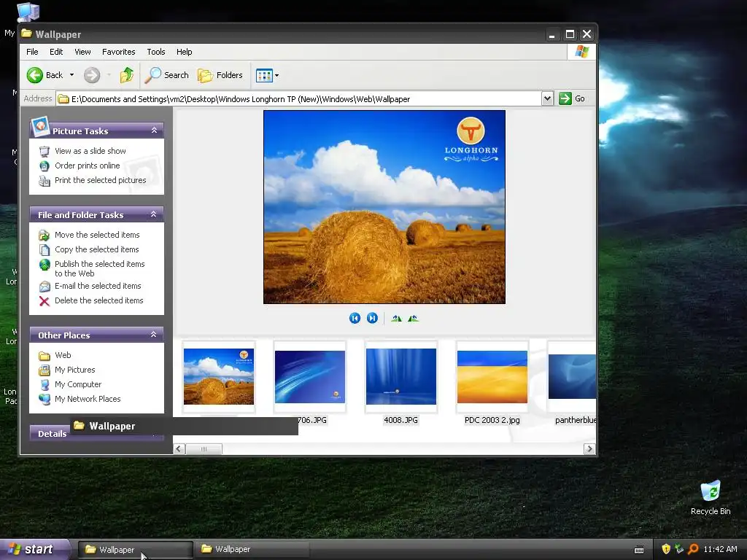Image resolution: width=747 pixels, height=560 pixels.
Task: Click the address bar path field
Action: [x=298, y=99]
